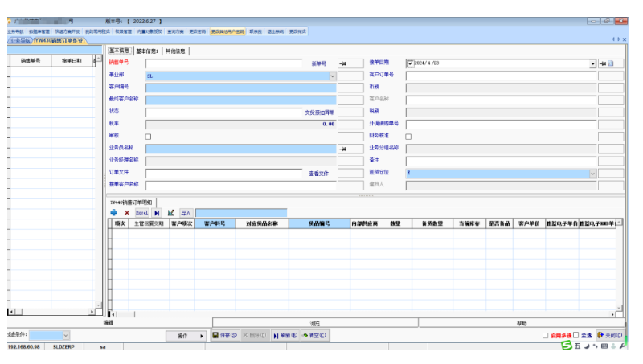Image resolution: width=643 pixels, height=364 pixels.
Task: Check the 全选 select-all checkbox
Action: (x=576, y=335)
